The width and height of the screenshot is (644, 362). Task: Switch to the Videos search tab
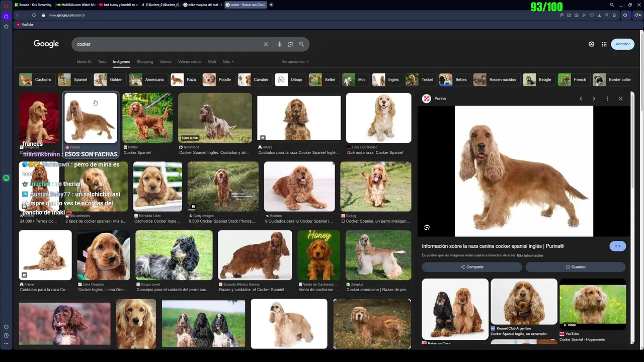pyautogui.click(x=166, y=62)
